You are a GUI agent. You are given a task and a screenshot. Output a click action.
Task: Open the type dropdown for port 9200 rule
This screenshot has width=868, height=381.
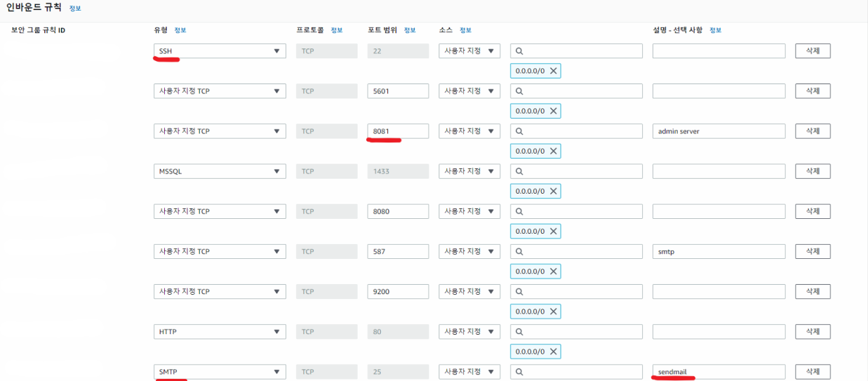tap(220, 291)
